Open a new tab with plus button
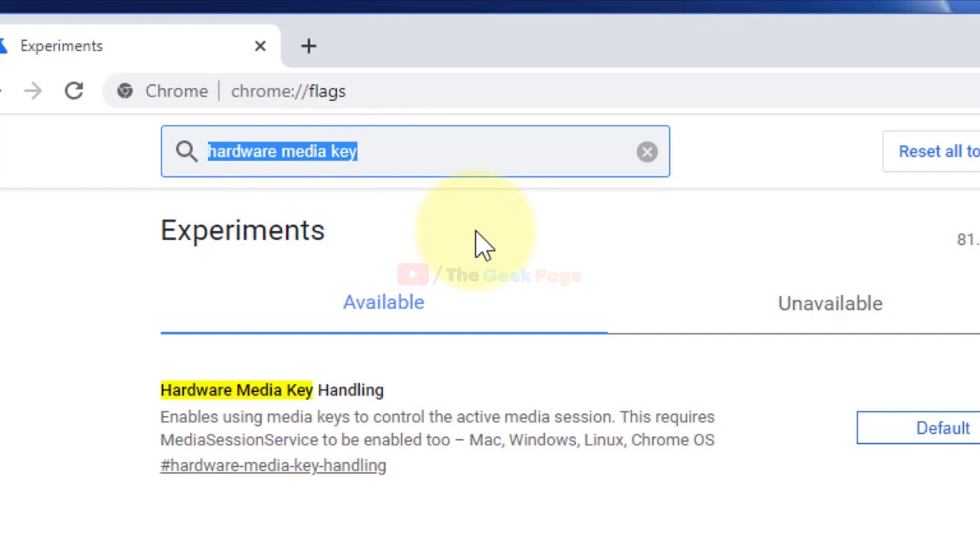The height and width of the screenshot is (551, 980). tap(309, 47)
